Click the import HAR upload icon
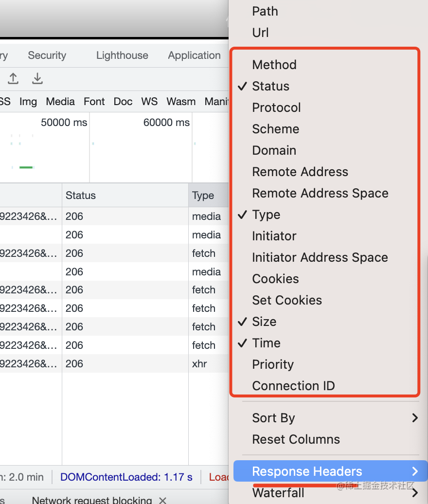The height and width of the screenshot is (504, 428). pyautogui.click(x=13, y=78)
